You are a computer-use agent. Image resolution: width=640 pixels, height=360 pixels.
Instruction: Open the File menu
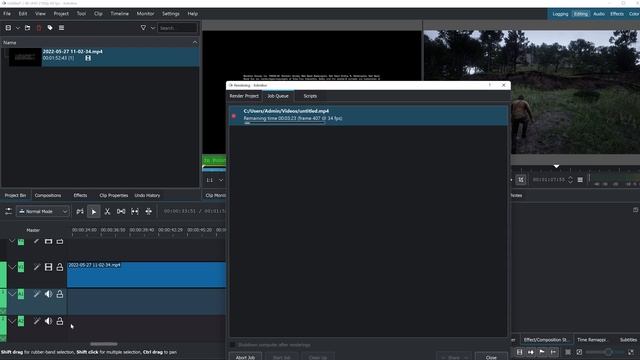click(7, 13)
